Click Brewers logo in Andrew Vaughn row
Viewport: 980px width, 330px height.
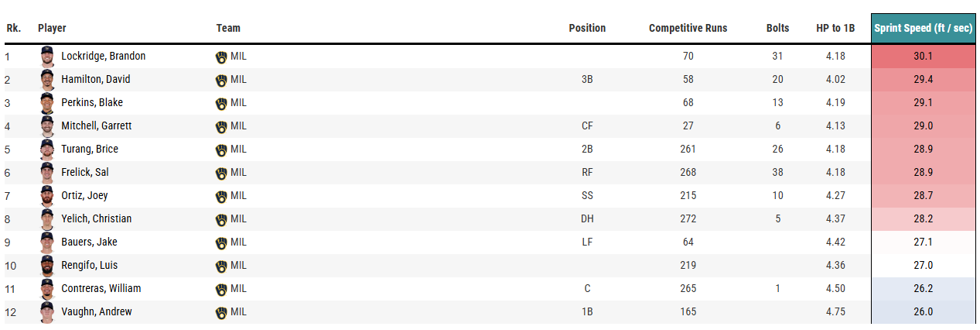pos(221,312)
